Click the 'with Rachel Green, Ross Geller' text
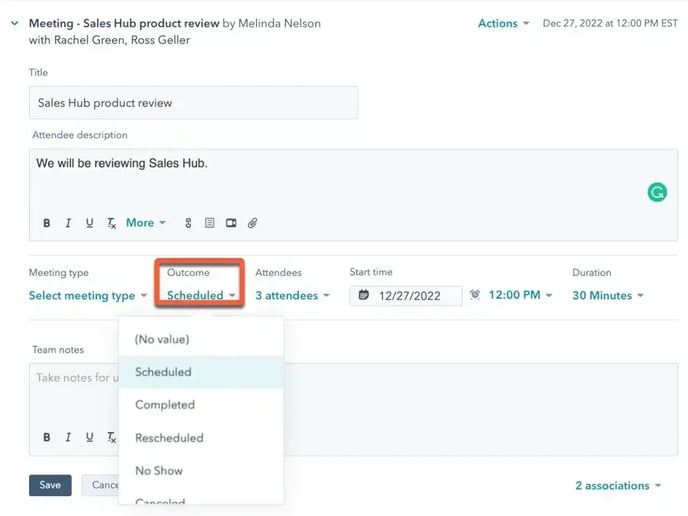This screenshot has height=516, width=688. click(109, 40)
